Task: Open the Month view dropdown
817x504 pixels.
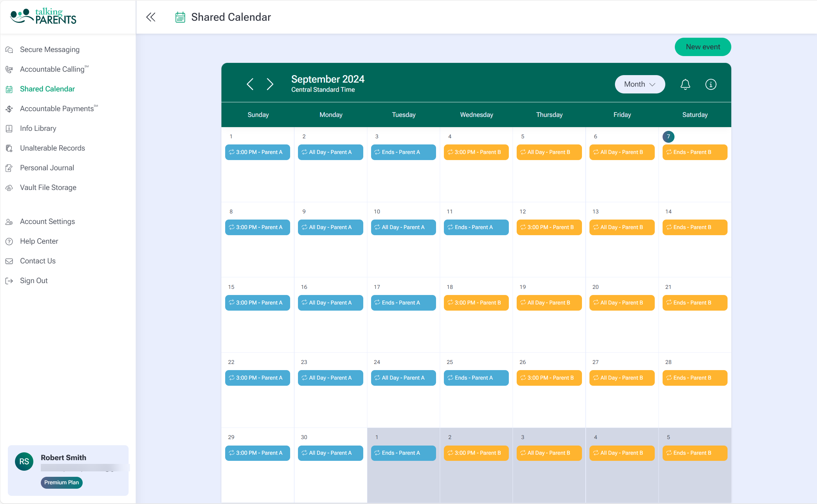Action: coord(640,84)
